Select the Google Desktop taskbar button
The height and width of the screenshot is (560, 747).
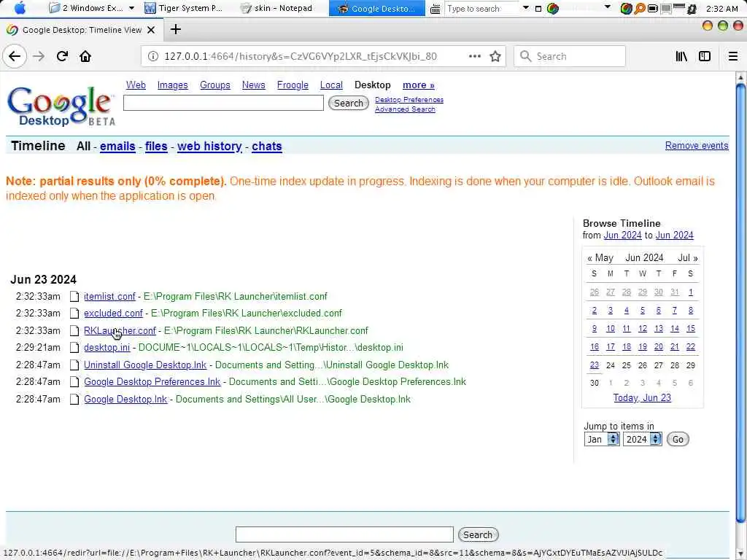376,8
